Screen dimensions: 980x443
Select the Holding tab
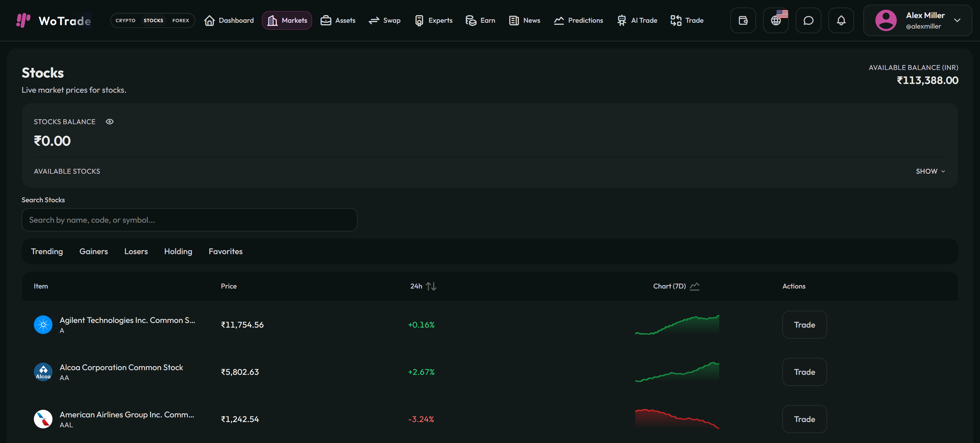[x=178, y=252]
